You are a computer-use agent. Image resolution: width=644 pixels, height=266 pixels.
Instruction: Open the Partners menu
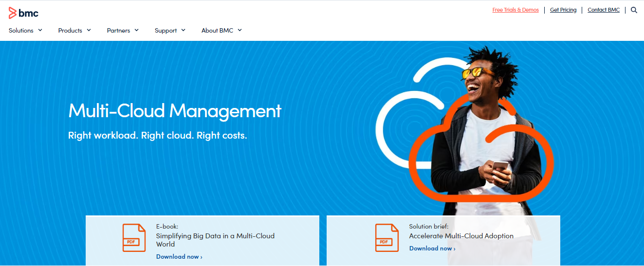pyautogui.click(x=118, y=30)
